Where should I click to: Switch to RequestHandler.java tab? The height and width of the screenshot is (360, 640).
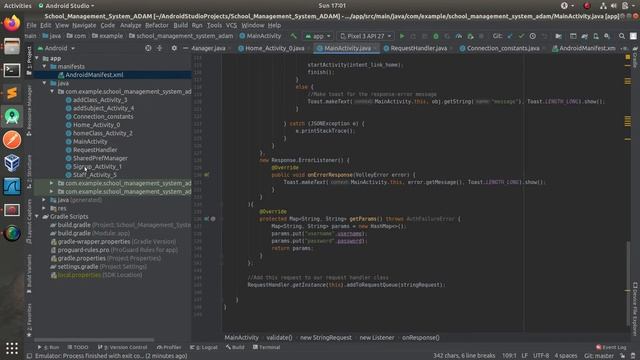418,48
